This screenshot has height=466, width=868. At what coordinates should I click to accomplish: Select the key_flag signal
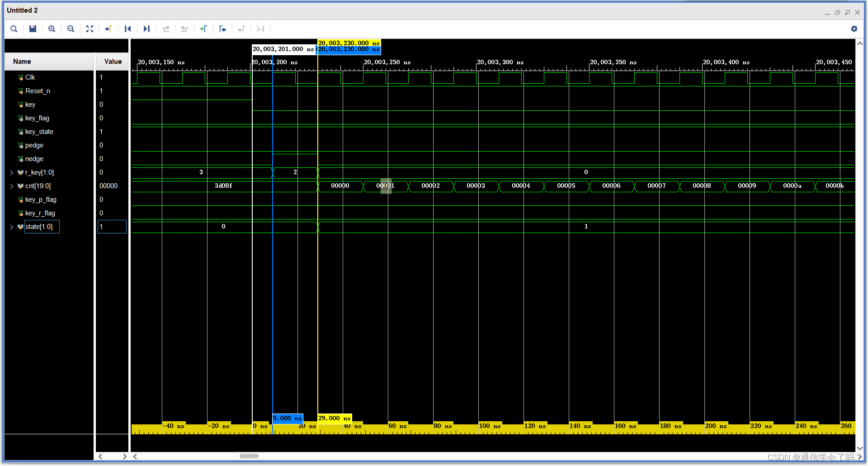tap(37, 118)
